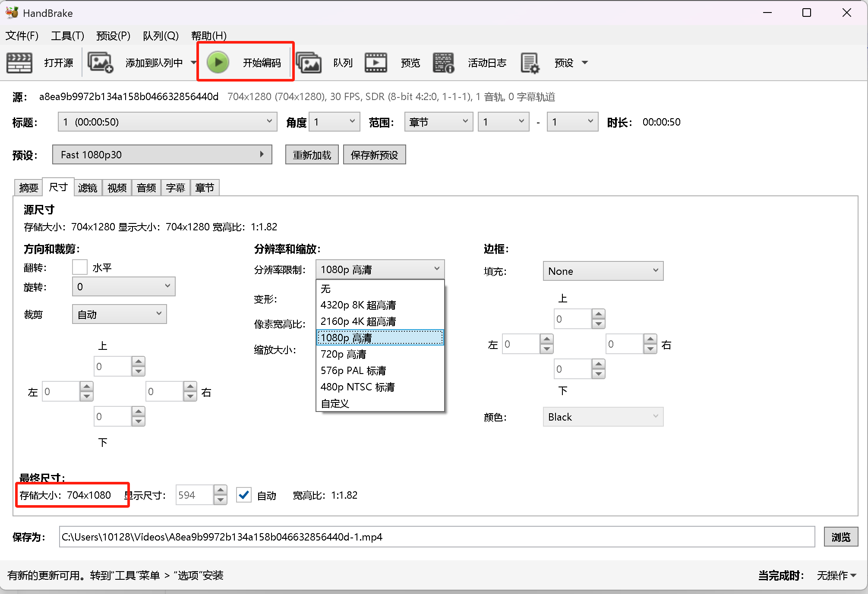Open the Fast 1080p30 preset selector
Screen dimensions: 868x594
click(162, 154)
